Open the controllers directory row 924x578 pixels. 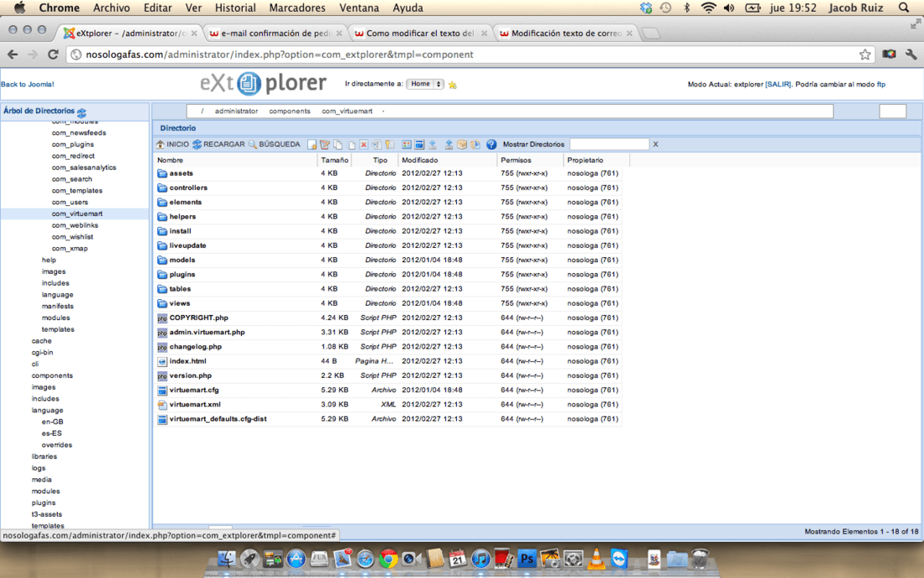[387, 188]
